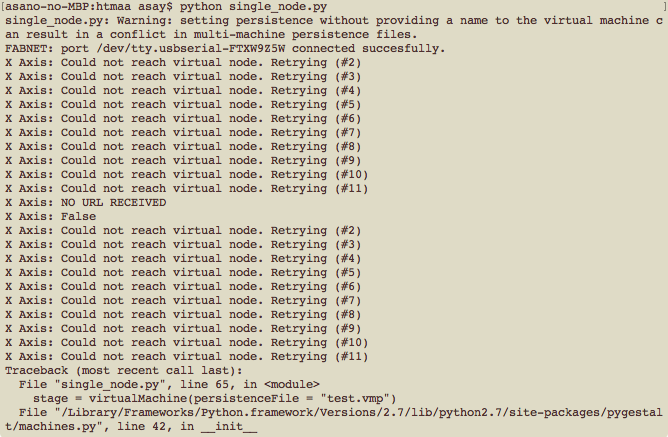Click the shell prompt 'asano-no-MBP:htmaa asay$'
The image size is (668, 437).
click(x=89, y=7)
